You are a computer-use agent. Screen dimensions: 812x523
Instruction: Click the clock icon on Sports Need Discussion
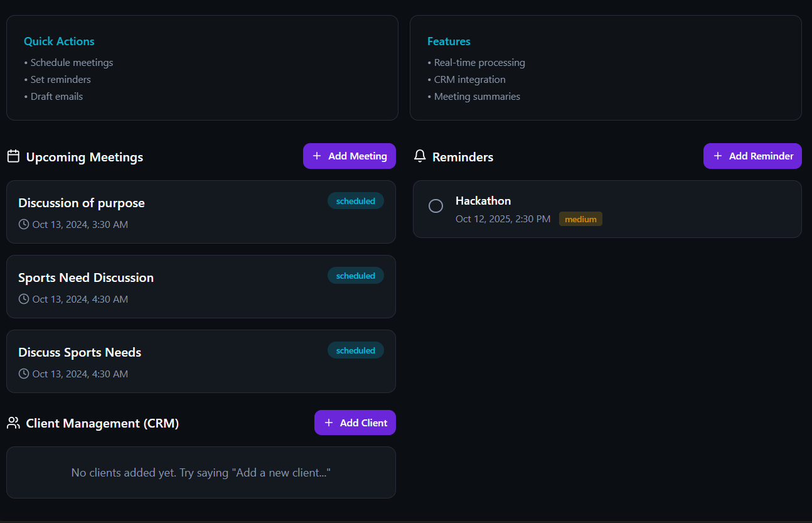pos(23,299)
